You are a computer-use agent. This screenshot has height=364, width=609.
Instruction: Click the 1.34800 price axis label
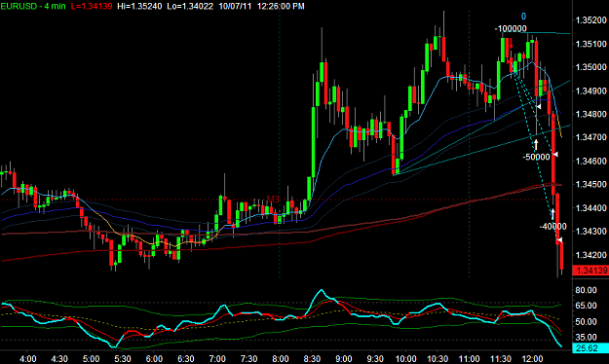click(x=591, y=114)
